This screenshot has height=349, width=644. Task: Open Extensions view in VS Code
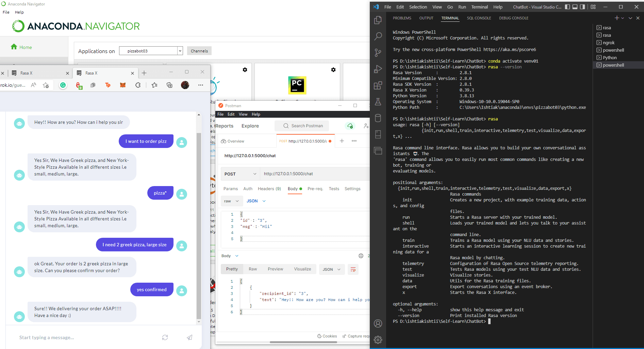point(378,85)
